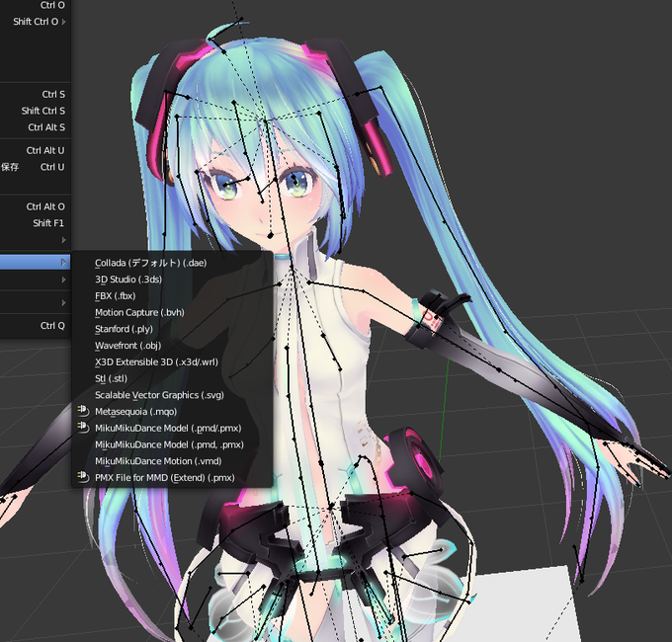The height and width of the screenshot is (642, 672).
Task: Select Motion Capture (.bvh) export
Action: 173,313
